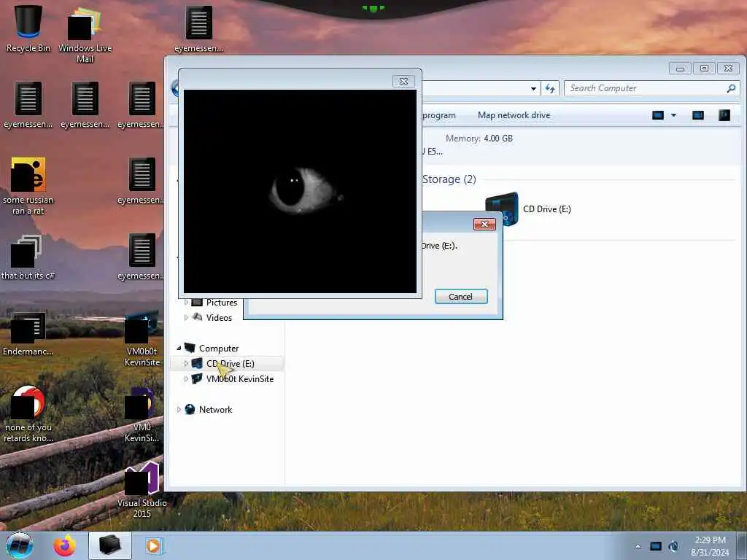Change your view using the view icon
747x560 pixels.
click(658, 115)
